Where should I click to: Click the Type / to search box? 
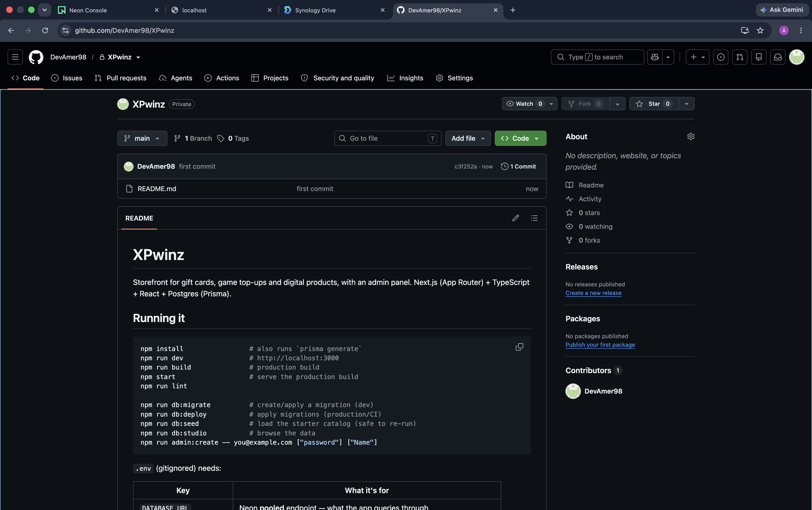597,57
